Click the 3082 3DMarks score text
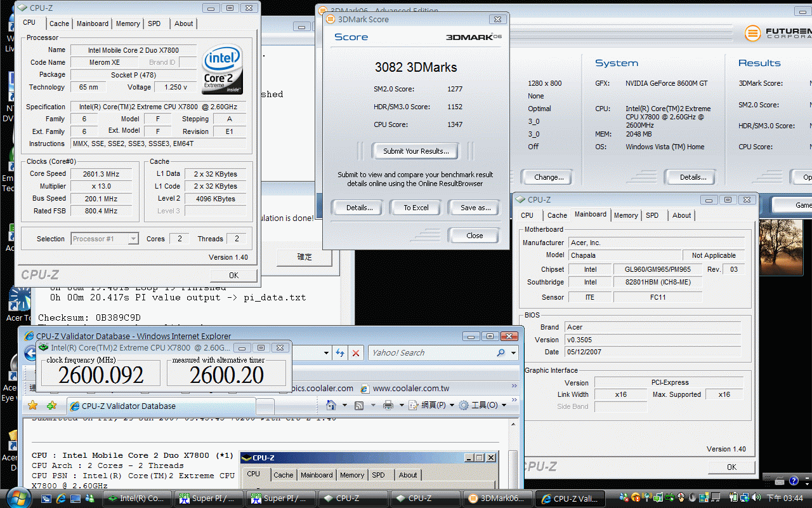812x508 pixels. pyautogui.click(x=416, y=67)
